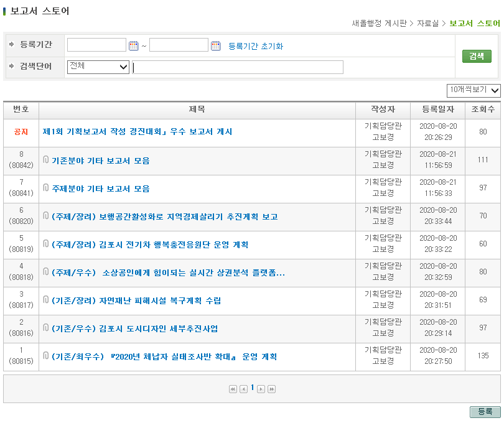The height and width of the screenshot is (423, 504).
Task: Click the red 공지 label
Action: tap(21, 132)
